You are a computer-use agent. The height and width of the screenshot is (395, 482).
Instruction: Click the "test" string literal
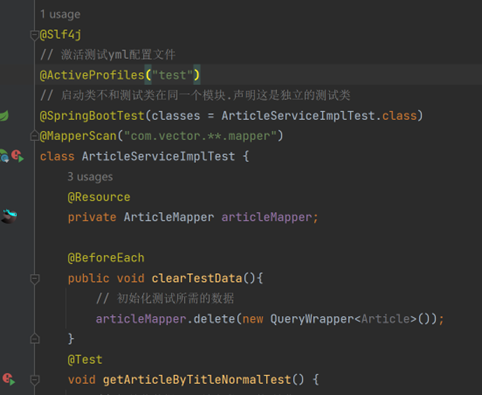[172, 75]
